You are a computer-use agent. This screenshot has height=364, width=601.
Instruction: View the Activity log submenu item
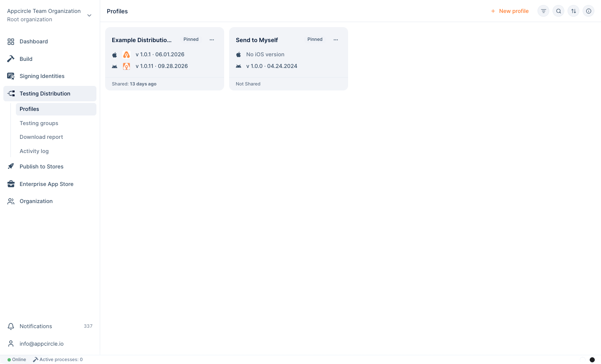[x=56, y=151]
